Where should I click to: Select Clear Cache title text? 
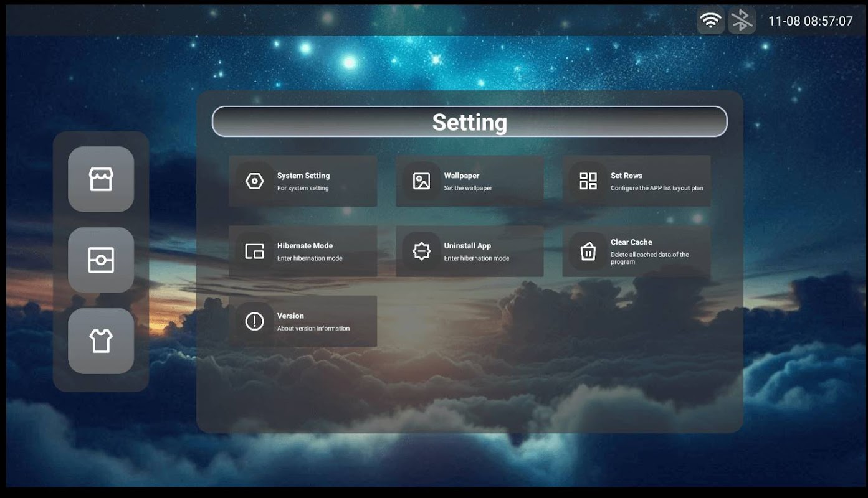pyautogui.click(x=631, y=242)
